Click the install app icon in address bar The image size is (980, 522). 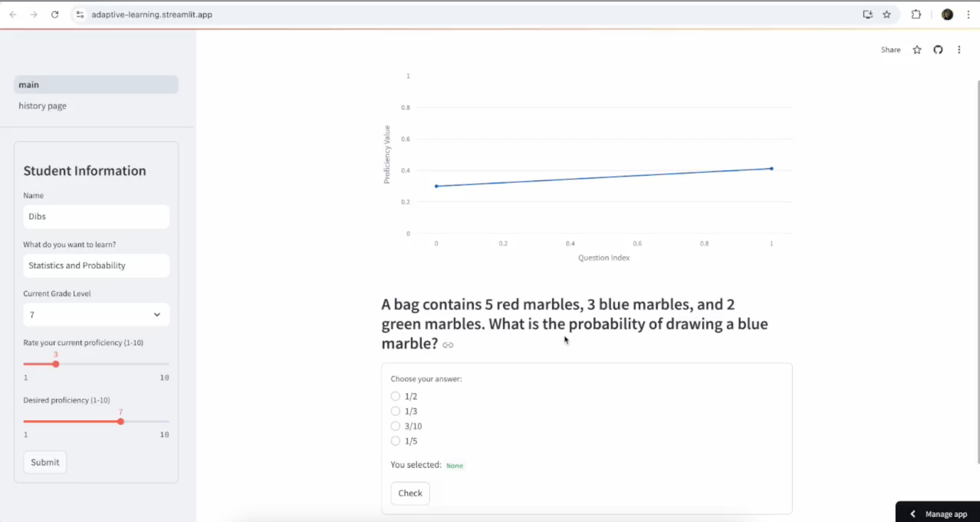click(x=868, y=14)
